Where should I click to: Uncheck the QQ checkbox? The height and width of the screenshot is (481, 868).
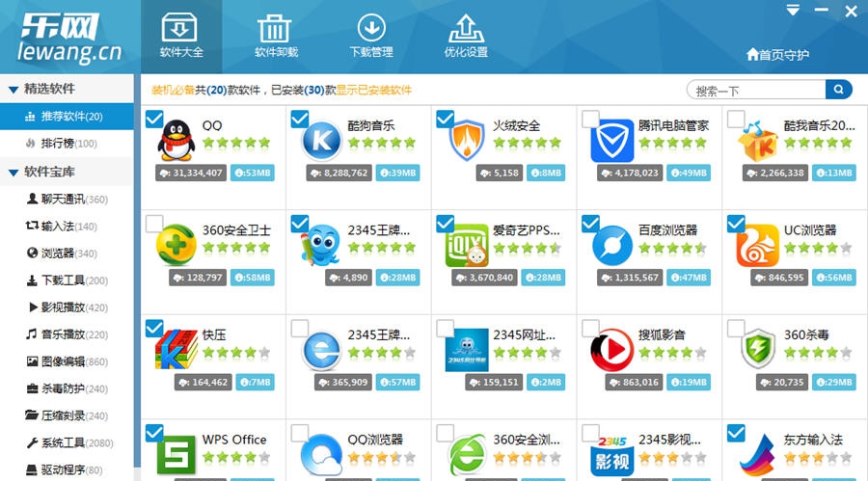click(154, 119)
